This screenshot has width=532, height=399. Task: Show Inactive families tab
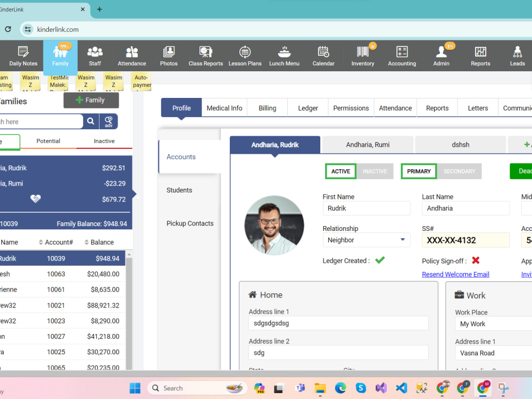pyautogui.click(x=104, y=141)
